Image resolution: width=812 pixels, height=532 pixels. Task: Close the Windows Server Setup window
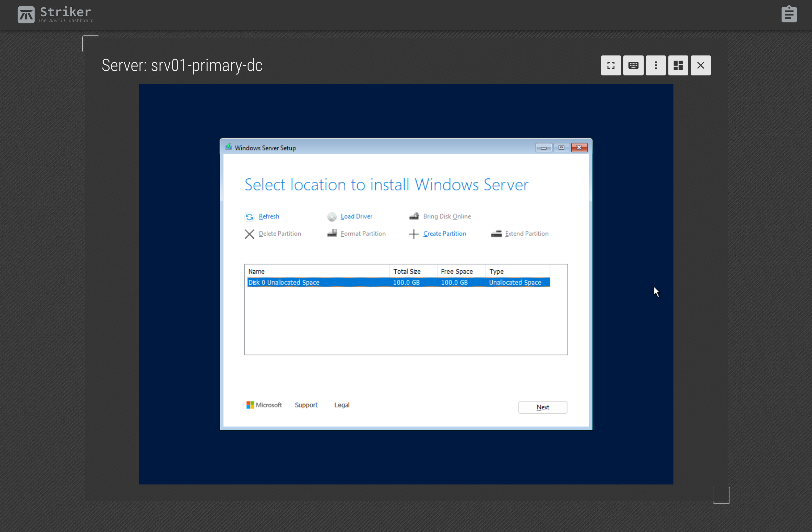[579, 148]
